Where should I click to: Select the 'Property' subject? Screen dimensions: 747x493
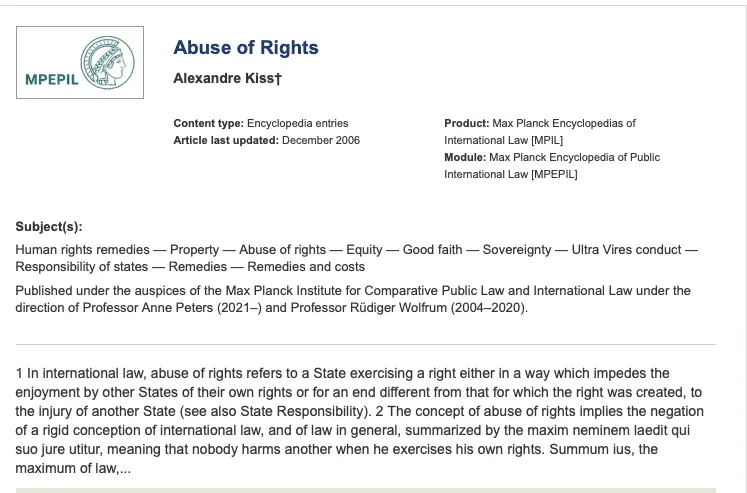(x=197, y=250)
